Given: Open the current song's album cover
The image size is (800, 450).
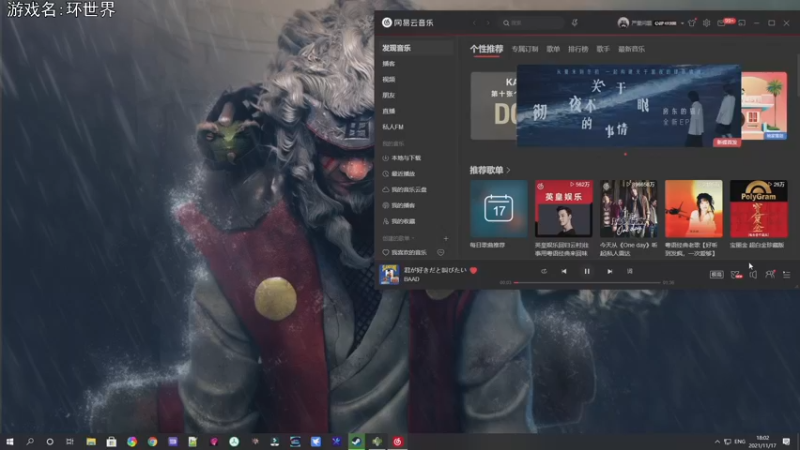Looking at the screenshot, I should pos(389,274).
